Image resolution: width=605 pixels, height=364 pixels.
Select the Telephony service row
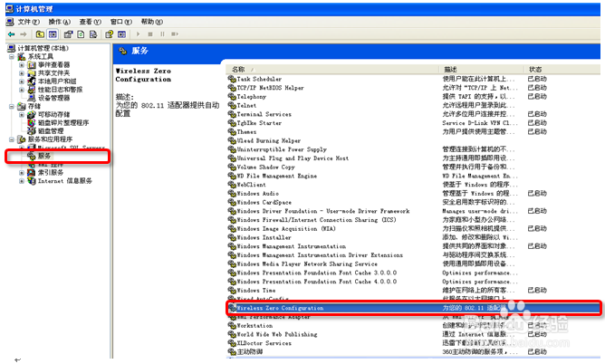252,96
